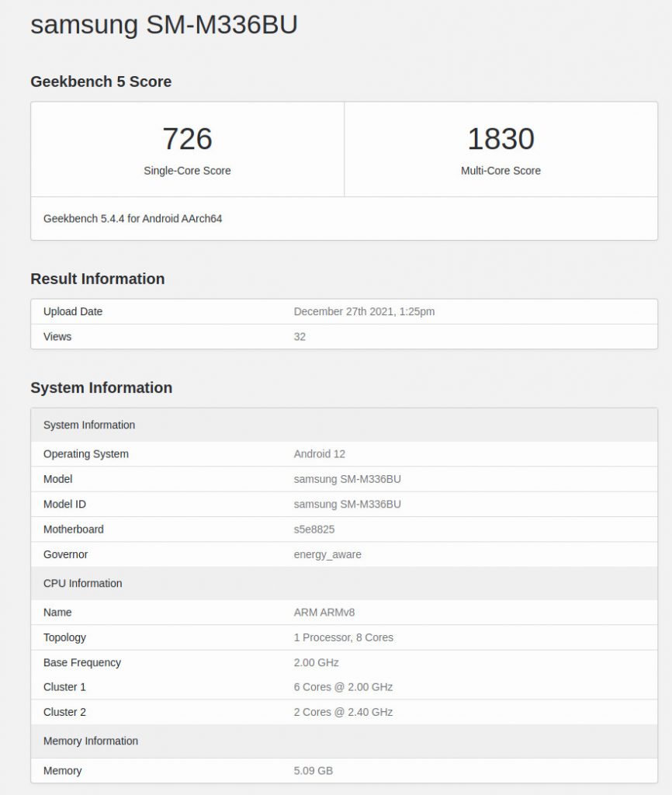Select the '2 Cores @ 2.40 GHz' value
The height and width of the screenshot is (795, 672).
coord(343,713)
